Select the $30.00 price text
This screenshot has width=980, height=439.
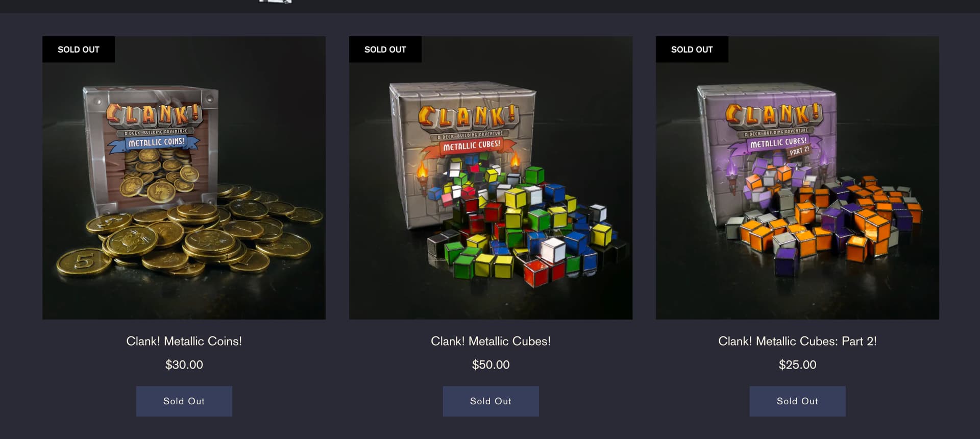click(x=184, y=364)
